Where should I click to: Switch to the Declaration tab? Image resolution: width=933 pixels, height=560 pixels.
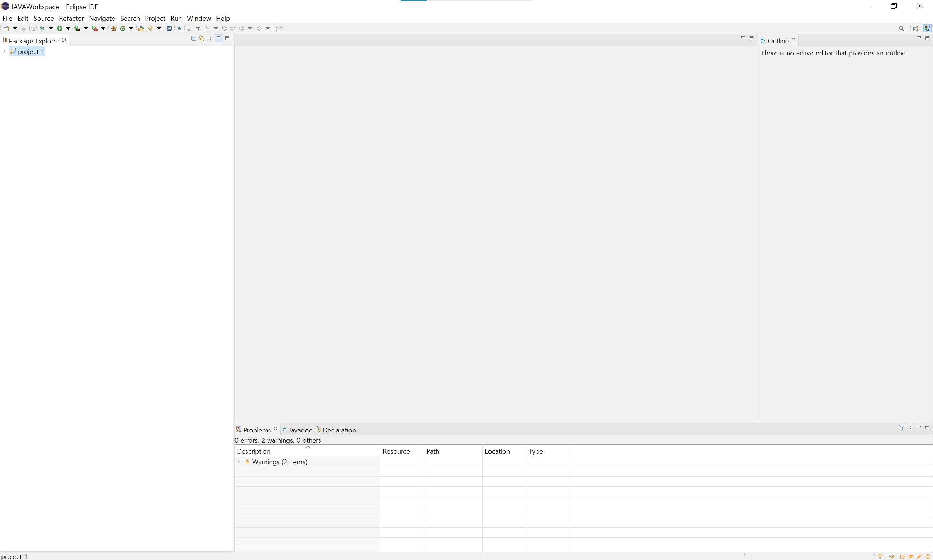339,430
